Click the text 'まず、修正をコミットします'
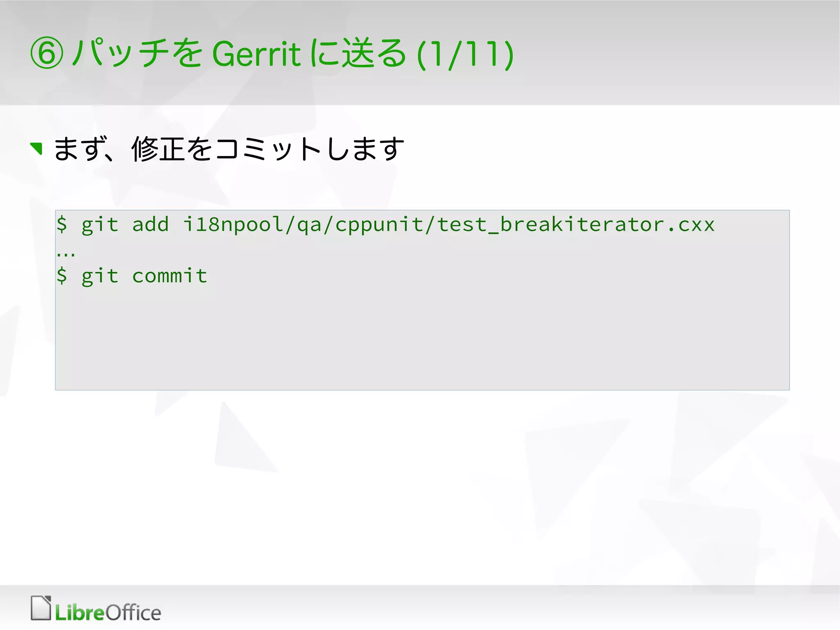The image size is (840, 630). (229, 149)
